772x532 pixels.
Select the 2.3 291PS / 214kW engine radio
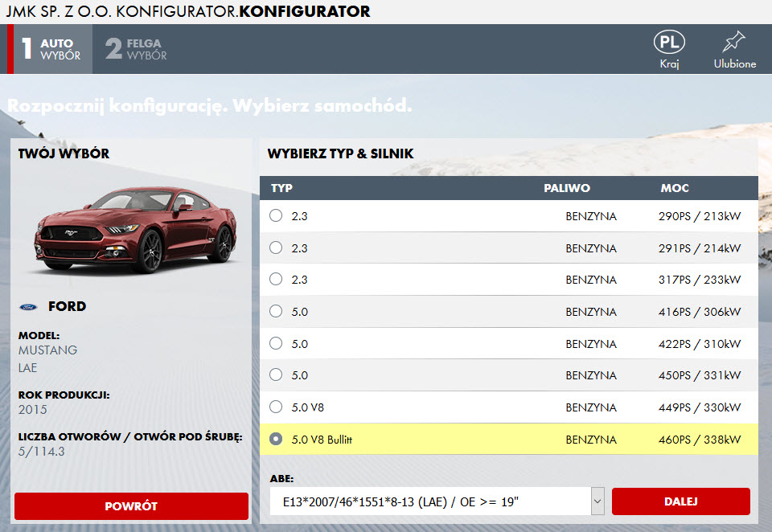click(x=276, y=248)
